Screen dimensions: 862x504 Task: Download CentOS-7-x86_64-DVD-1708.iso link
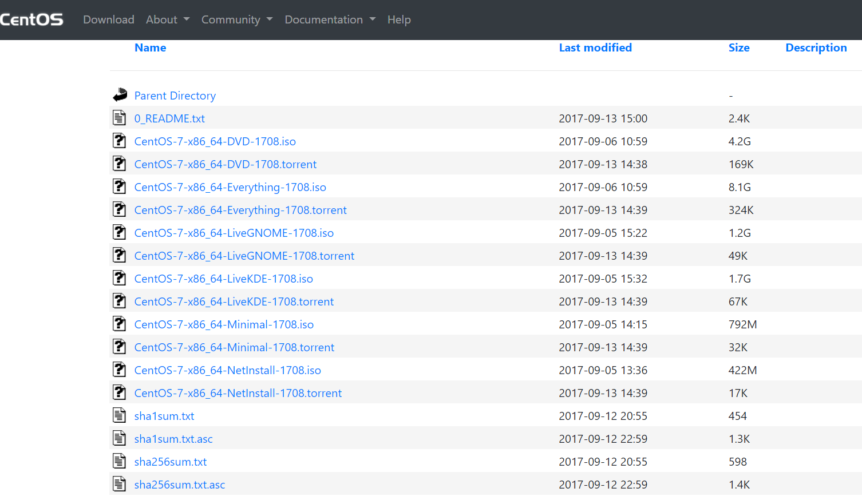click(x=215, y=141)
